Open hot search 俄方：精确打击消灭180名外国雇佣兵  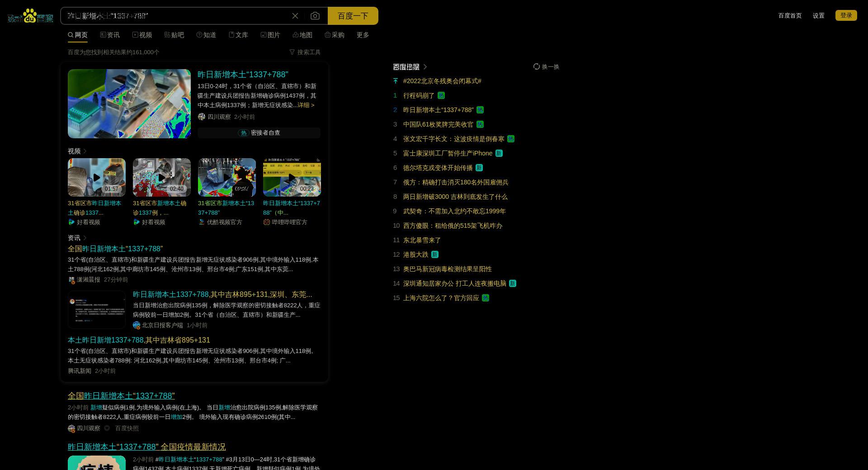click(x=456, y=182)
